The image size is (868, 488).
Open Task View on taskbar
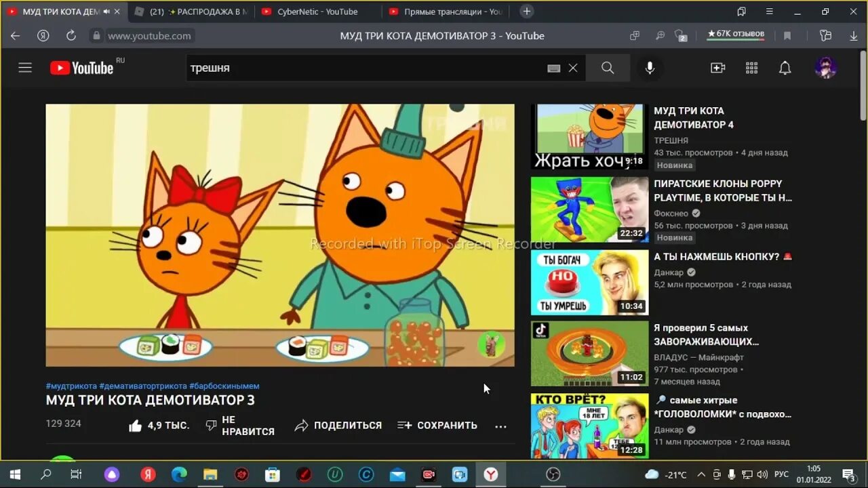(76, 474)
